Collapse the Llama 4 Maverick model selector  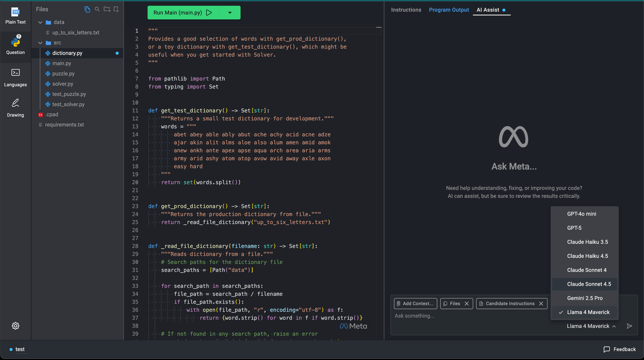[x=615, y=326]
